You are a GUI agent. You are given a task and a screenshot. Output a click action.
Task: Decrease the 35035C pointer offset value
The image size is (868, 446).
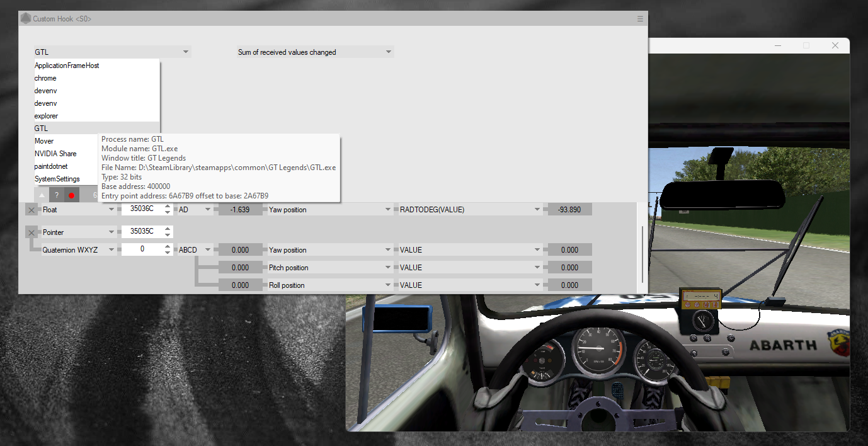click(168, 236)
